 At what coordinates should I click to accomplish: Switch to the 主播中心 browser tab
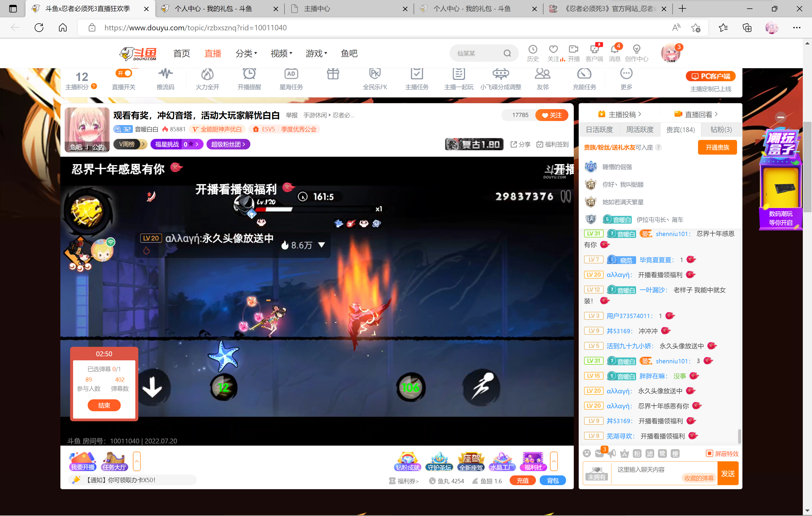tap(349, 9)
